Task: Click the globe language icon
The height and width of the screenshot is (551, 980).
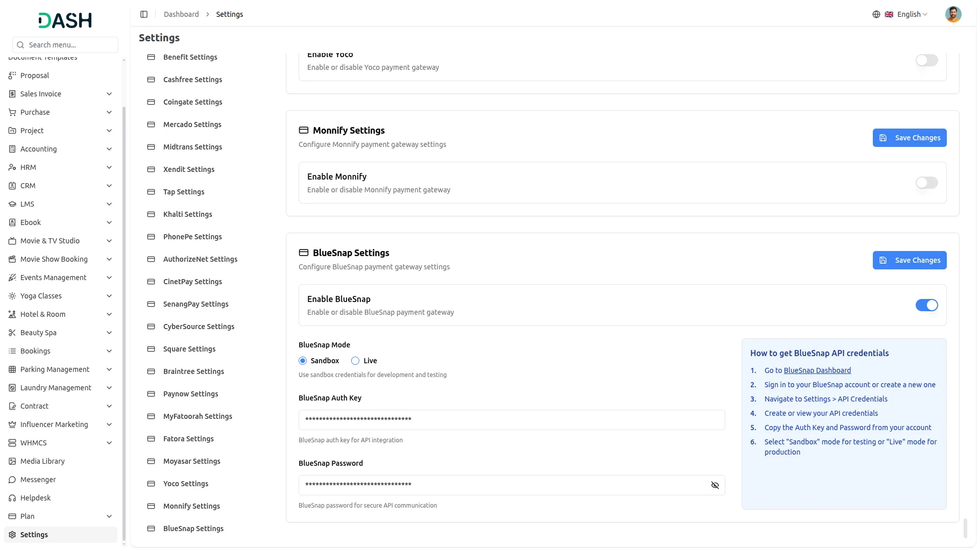Action: coord(876,14)
